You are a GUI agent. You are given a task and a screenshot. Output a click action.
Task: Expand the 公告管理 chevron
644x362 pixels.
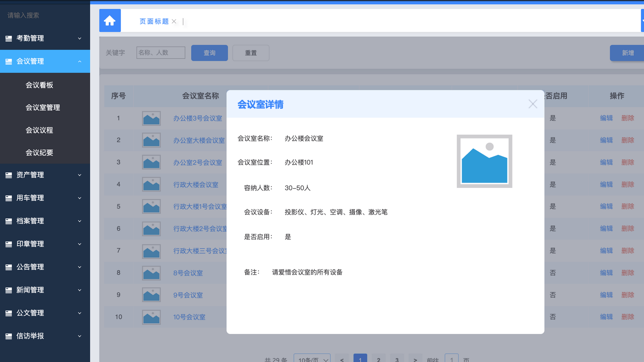(x=80, y=267)
